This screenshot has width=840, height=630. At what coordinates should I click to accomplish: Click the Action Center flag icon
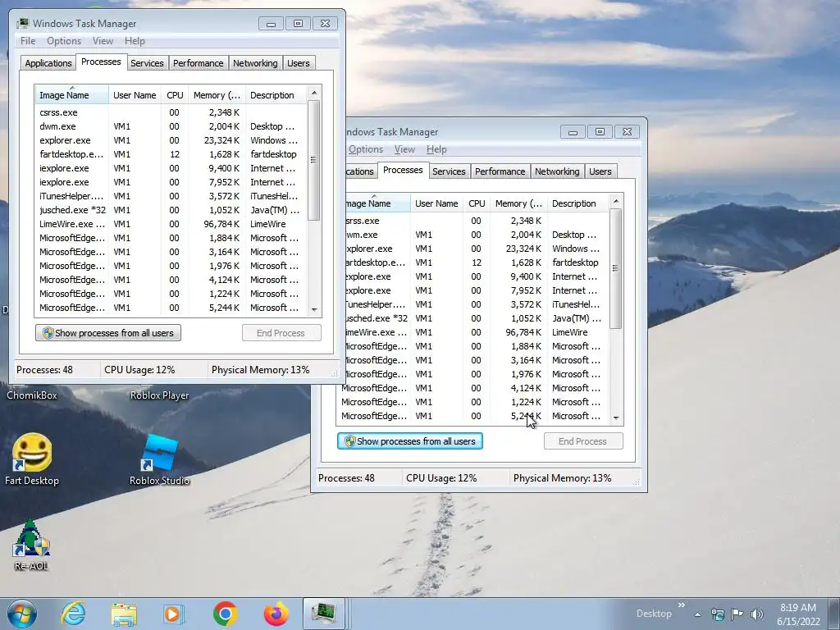[737, 614]
